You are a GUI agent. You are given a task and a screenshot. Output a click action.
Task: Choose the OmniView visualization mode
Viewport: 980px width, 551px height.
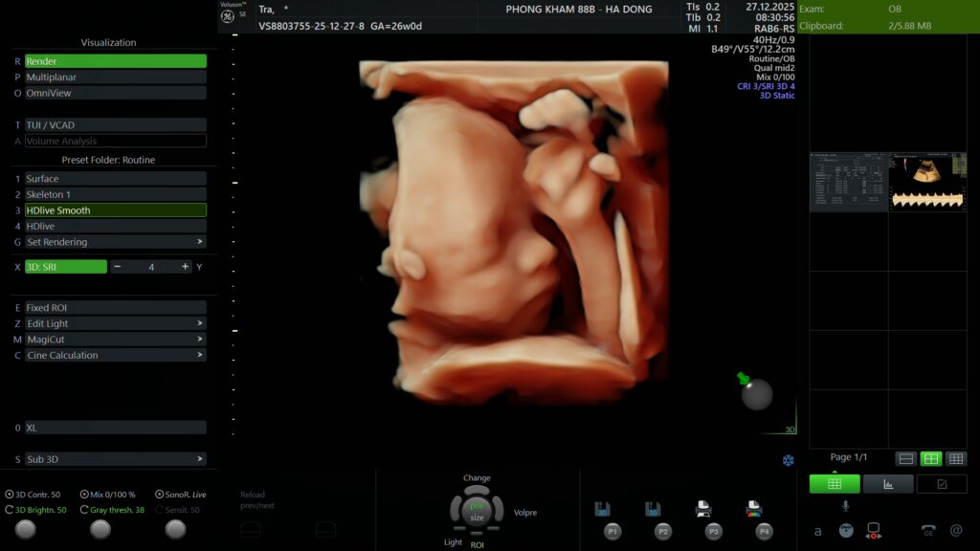pyautogui.click(x=115, y=94)
